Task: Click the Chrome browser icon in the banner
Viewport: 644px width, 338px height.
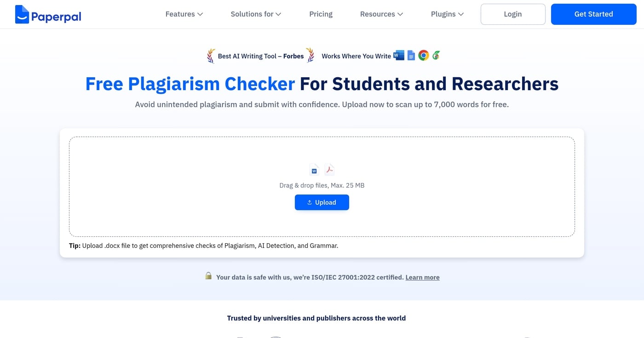Action: pyautogui.click(x=424, y=56)
